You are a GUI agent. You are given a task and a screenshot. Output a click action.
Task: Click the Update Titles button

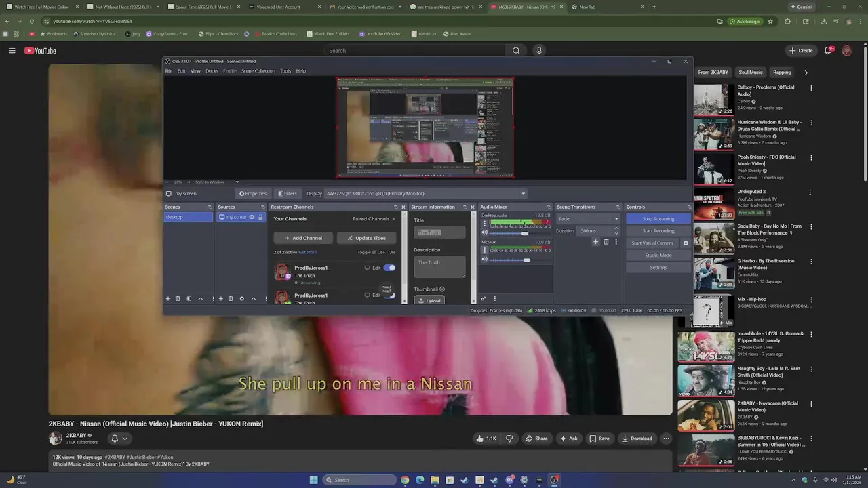point(366,238)
